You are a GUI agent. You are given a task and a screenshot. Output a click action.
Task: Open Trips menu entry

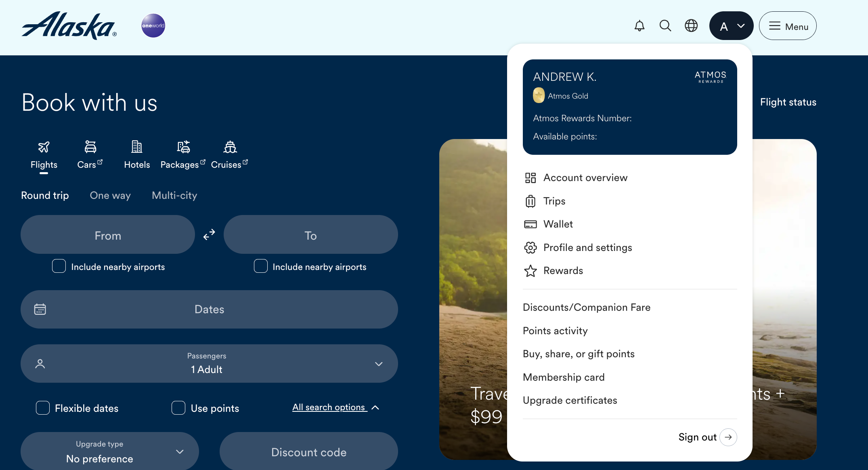(554, 201)
